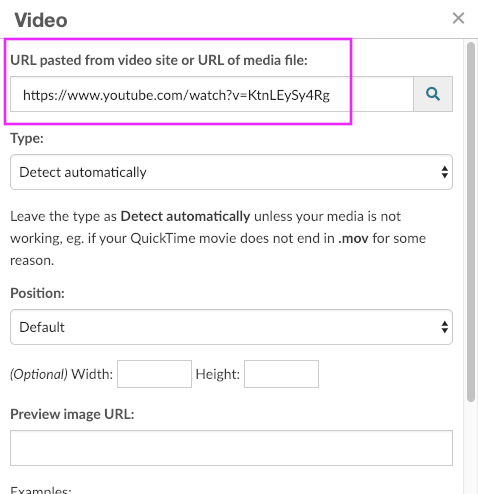Open the Type dropdown set to Detect automatically
The image size is (478, 494).
tap(231, 172)
